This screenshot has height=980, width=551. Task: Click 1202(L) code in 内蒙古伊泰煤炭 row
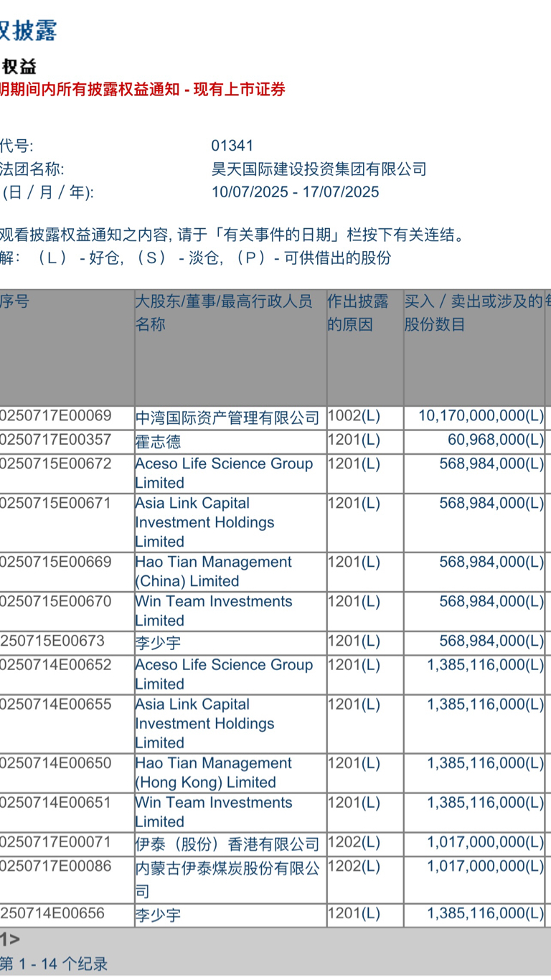pos(354,867)
